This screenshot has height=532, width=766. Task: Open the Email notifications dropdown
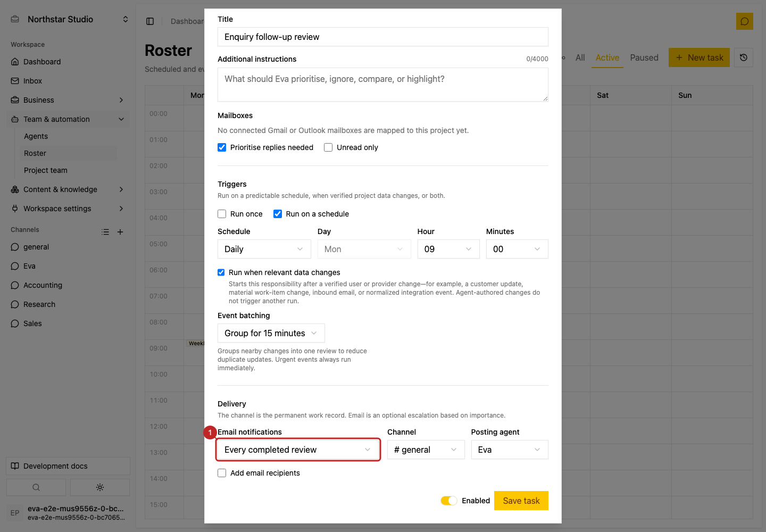point(298,450)
